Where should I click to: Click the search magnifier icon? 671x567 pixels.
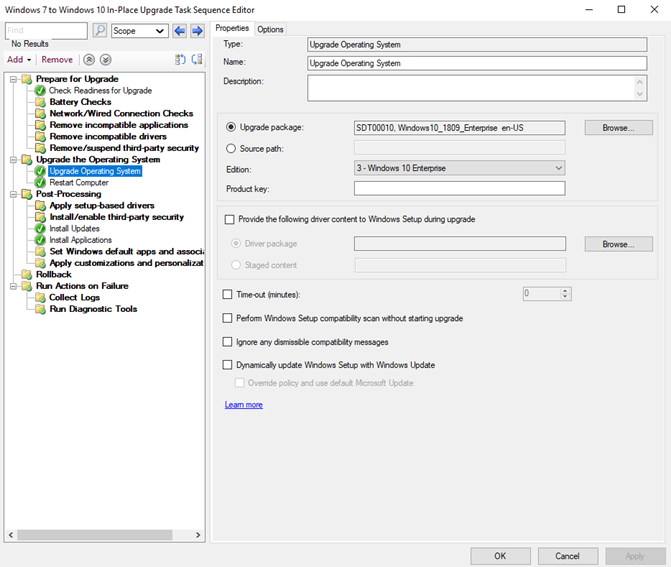(100, 31)
